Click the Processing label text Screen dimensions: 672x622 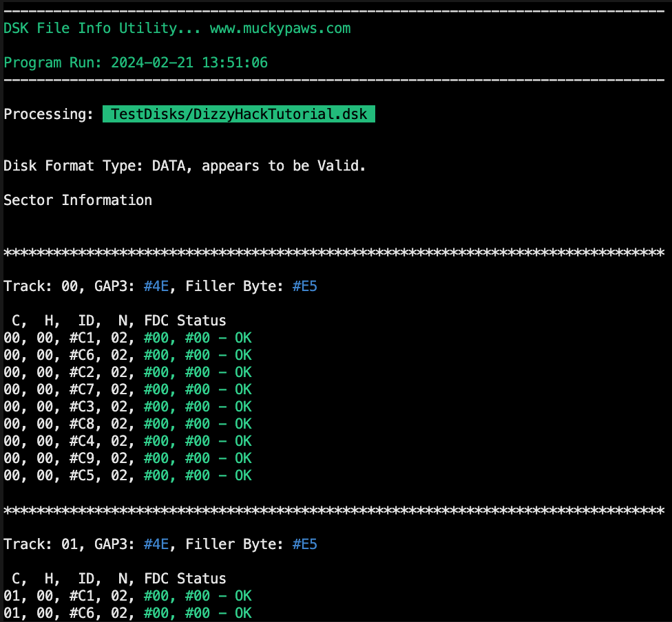click(48, 114)
